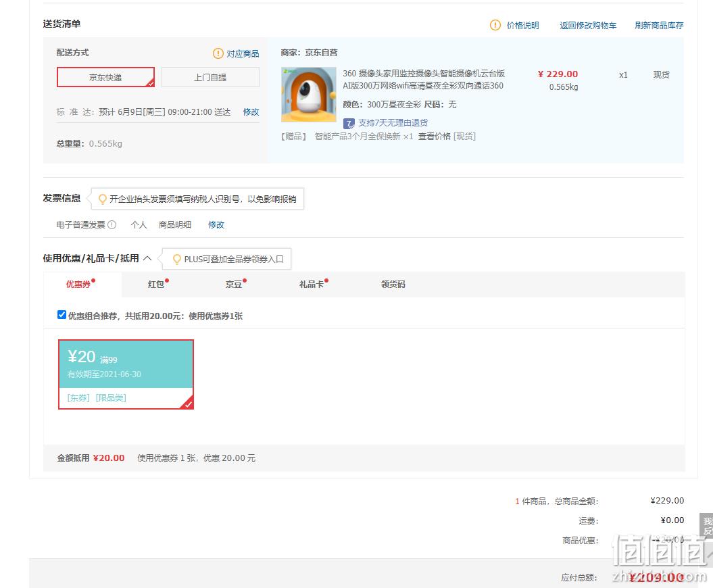Collapse the 使用优惠/礼品卡/抵用 section
This screenshot has width=713, height=588.
tap(147, 258)
